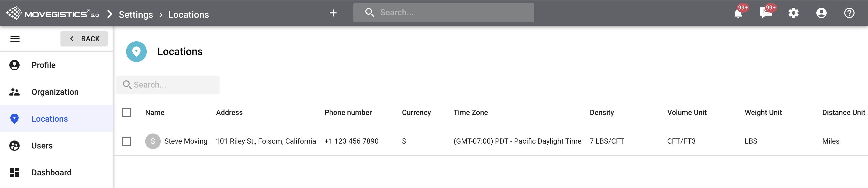Click the help question mark icon
868x188 pixels.
(x=849, y=13)
